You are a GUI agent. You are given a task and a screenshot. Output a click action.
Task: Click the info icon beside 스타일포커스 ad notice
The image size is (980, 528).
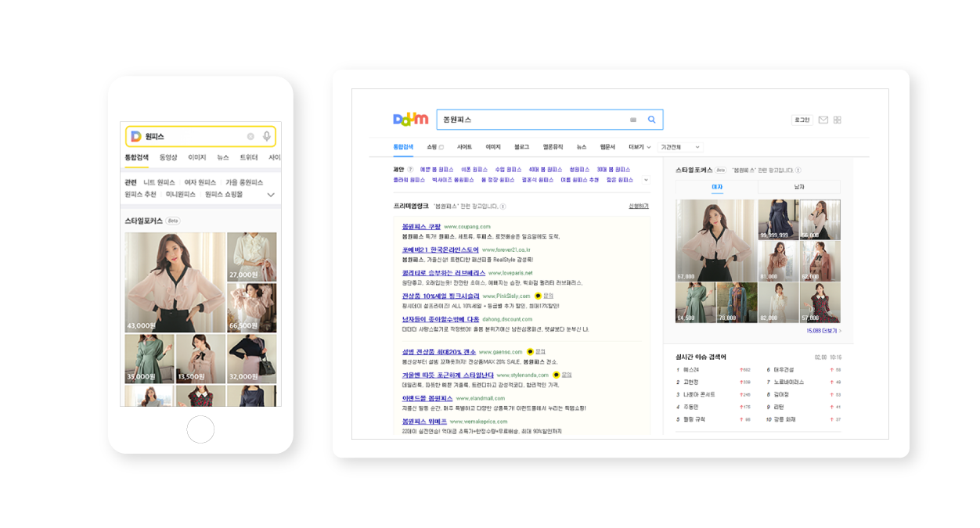click(798, 170)
